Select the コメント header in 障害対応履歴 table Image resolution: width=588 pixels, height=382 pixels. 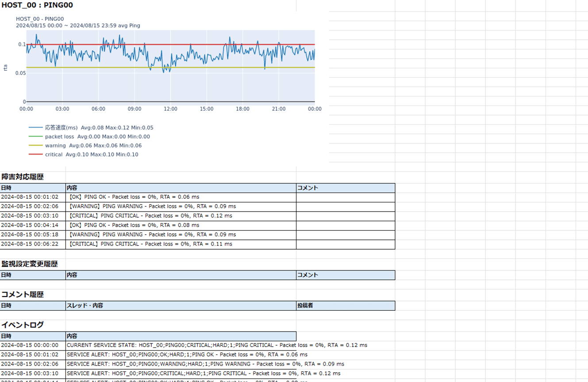346,188
